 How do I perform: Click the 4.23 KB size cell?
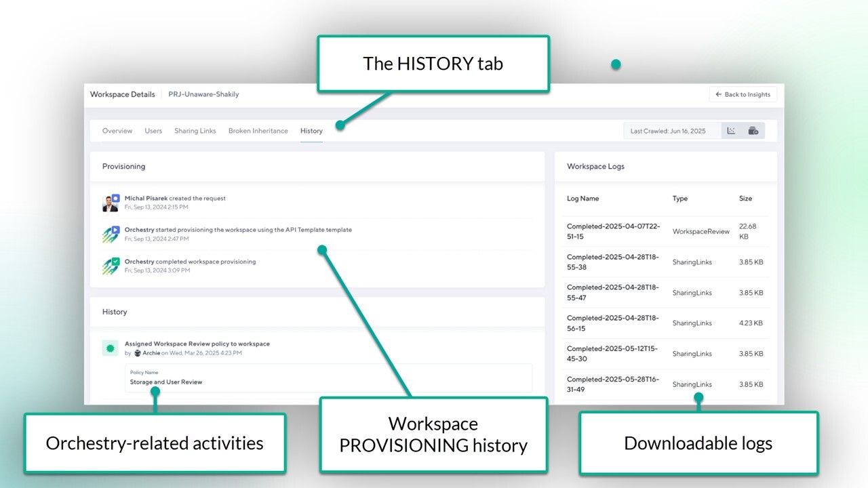[751, 323]
